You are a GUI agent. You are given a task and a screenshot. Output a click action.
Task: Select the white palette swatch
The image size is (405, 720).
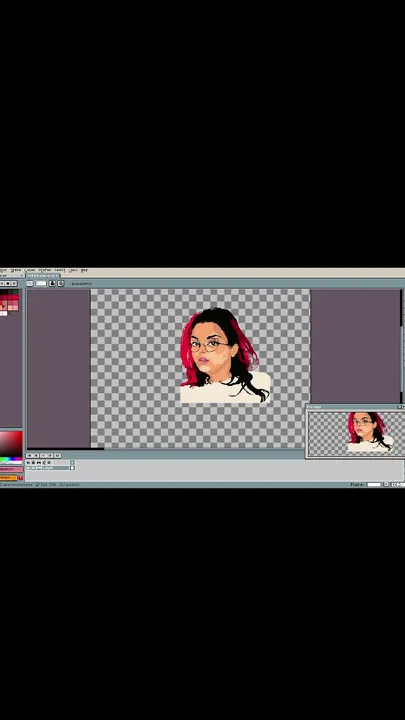click(3, 313)
